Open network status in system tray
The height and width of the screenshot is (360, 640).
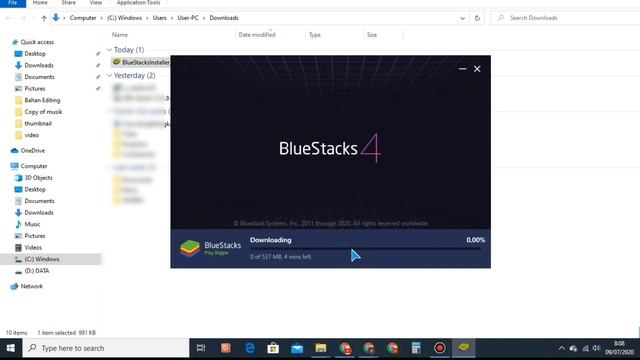tap(585, 348)
